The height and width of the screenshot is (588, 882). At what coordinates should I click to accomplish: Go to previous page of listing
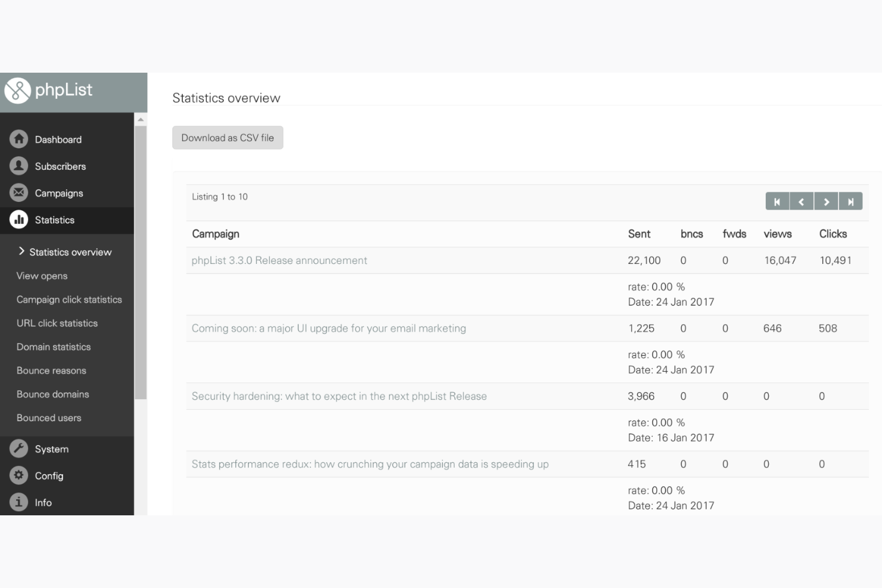point(802,202)
